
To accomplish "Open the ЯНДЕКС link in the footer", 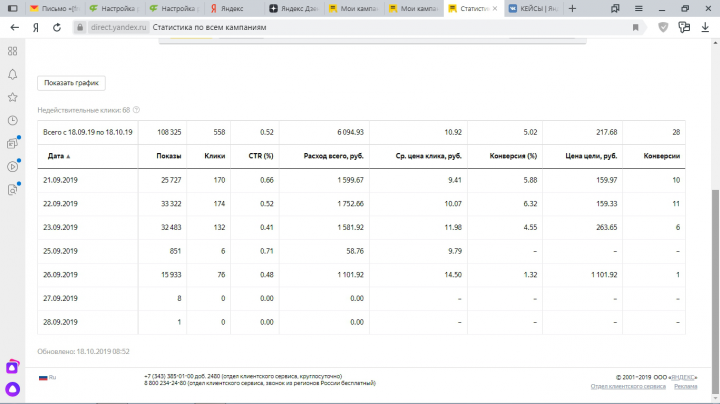I will click(x=683, y=377).
